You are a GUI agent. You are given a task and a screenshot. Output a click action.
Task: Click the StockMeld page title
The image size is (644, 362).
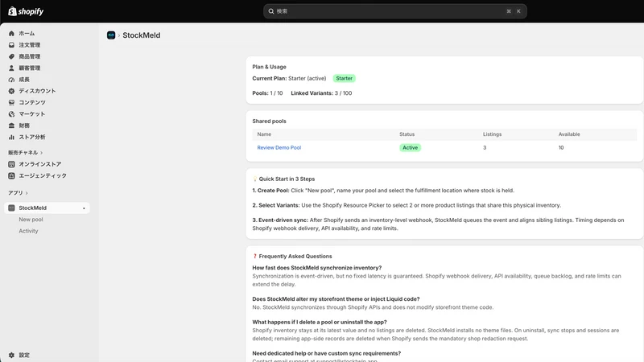142,35
